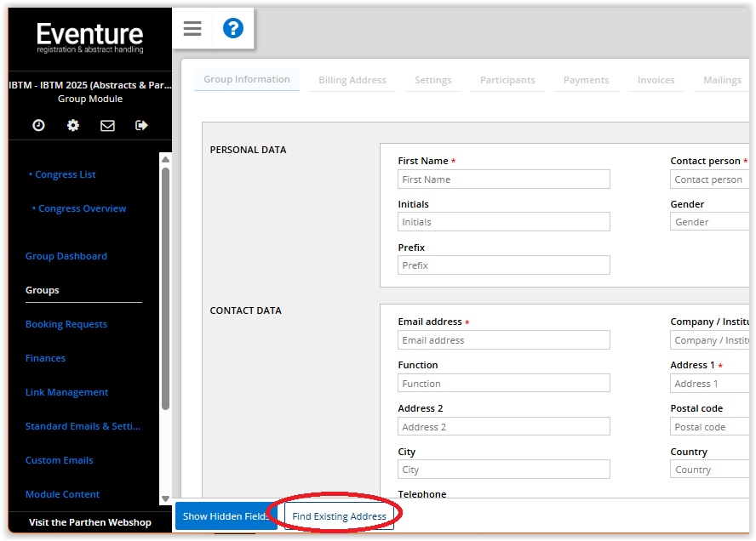Open the Payments tab
This screenshot has width=756, height=541.
tap(586, 80)
